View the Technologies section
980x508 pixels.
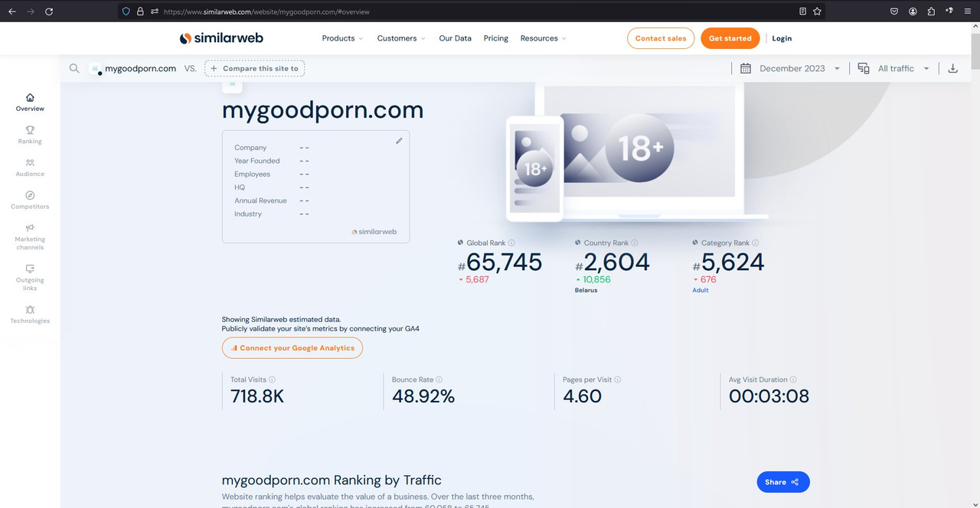(x=29, y=314)
